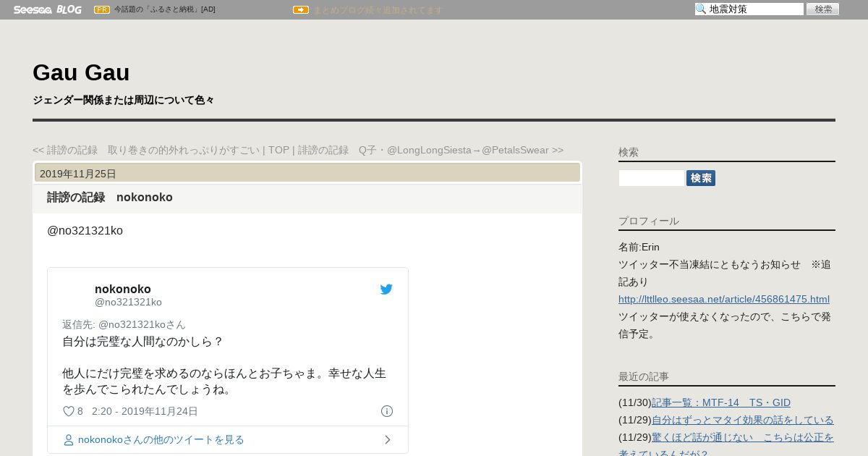Open article title 誹謗の記録 nokonoko
Screen dimensions: 868x456
point(110,198)
